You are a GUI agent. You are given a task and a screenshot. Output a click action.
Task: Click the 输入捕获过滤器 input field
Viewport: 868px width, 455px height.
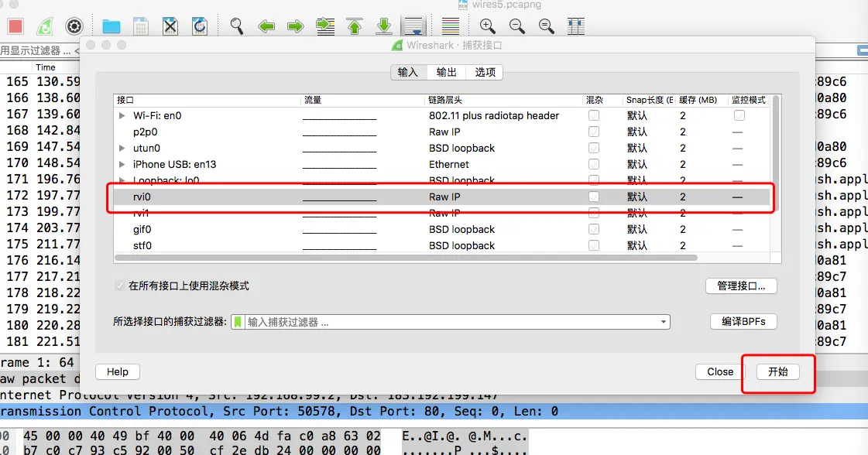(451, 322)
